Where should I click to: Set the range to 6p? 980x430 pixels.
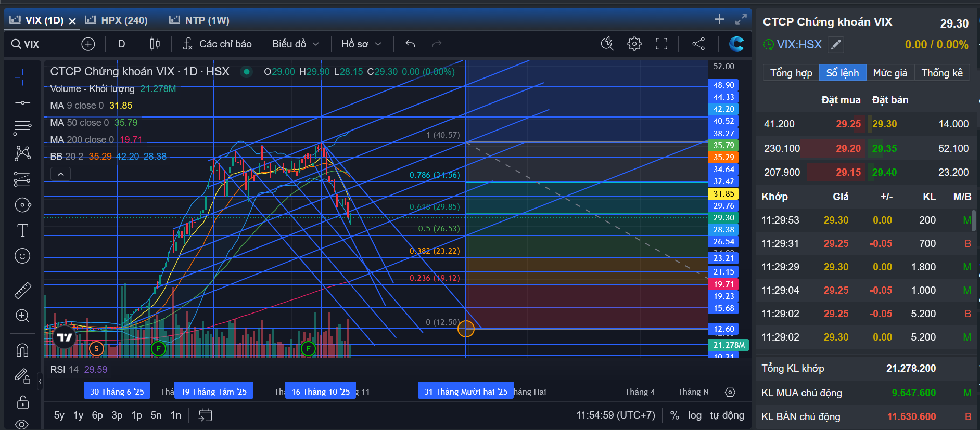pos(97,415)
